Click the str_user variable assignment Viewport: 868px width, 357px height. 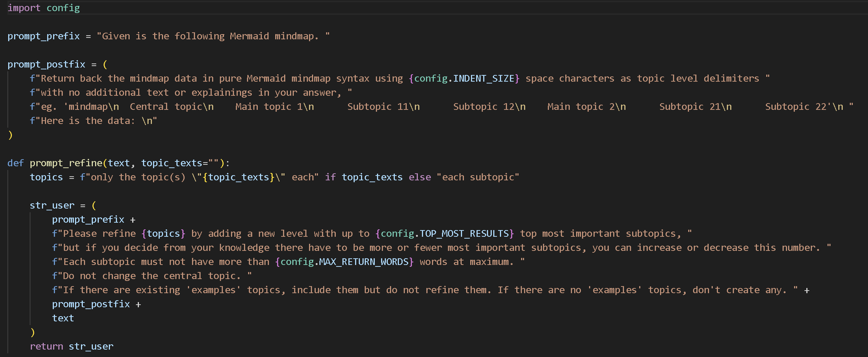click(x=52, y=205)
